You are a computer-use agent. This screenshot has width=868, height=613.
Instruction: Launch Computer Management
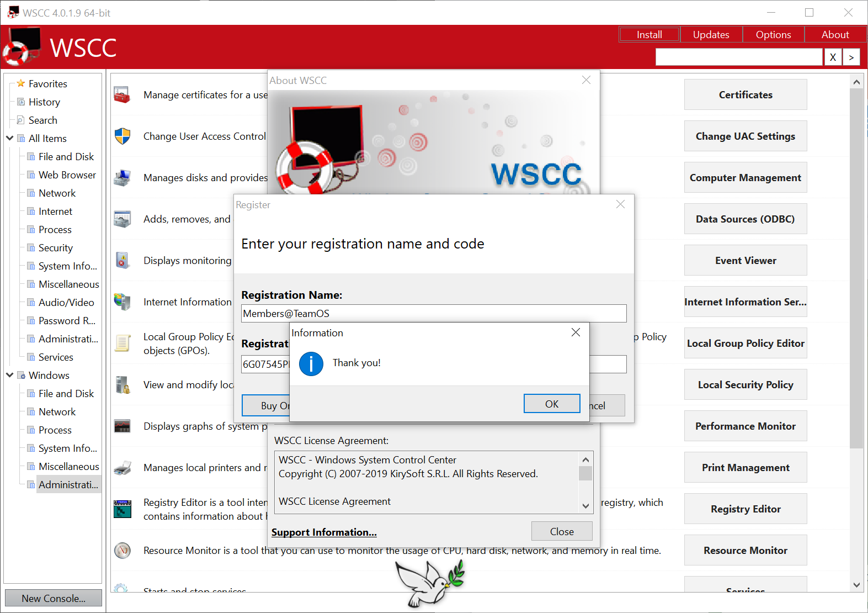point(745,177)
